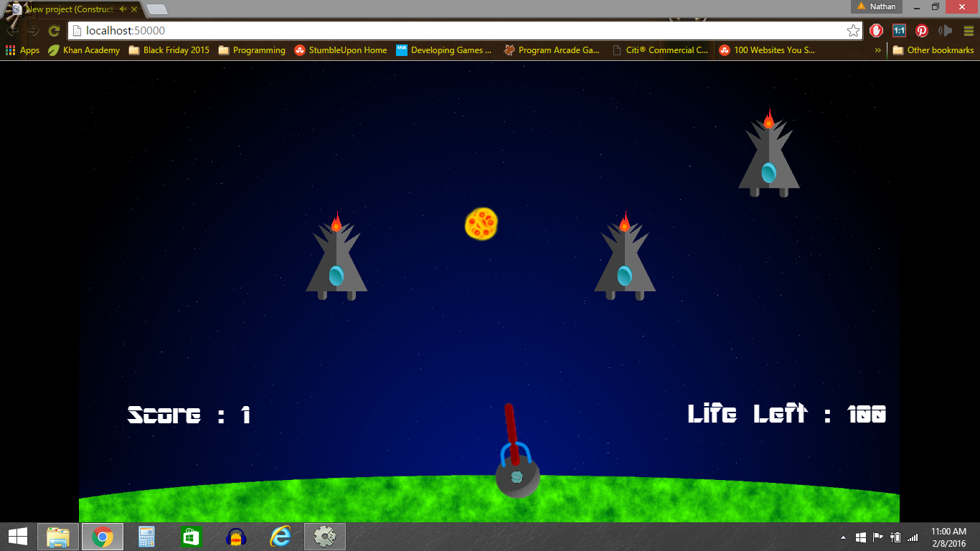Open Calculator from the taskbar
The height and width of the screenshot is (551, 980).
(x=147, y=537)
